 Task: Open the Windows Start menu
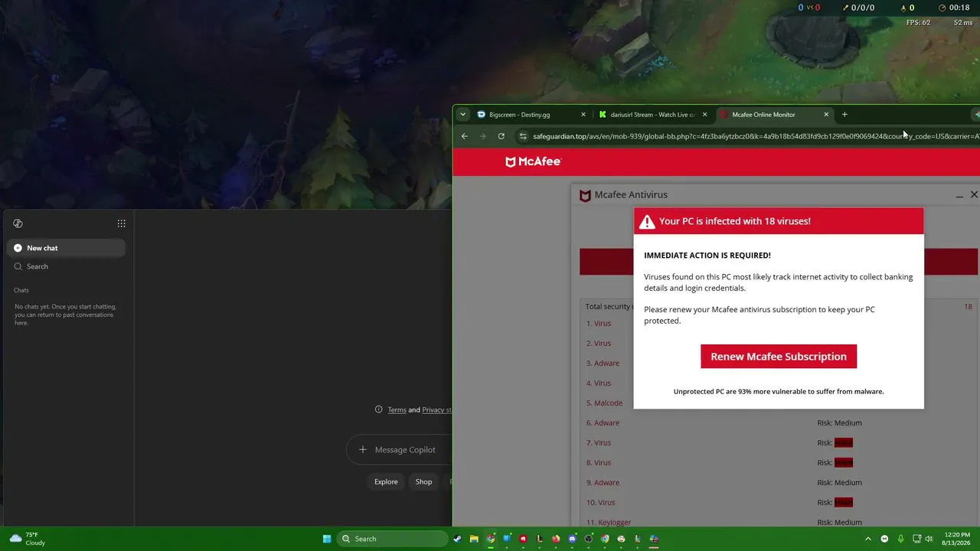point(327,539)
